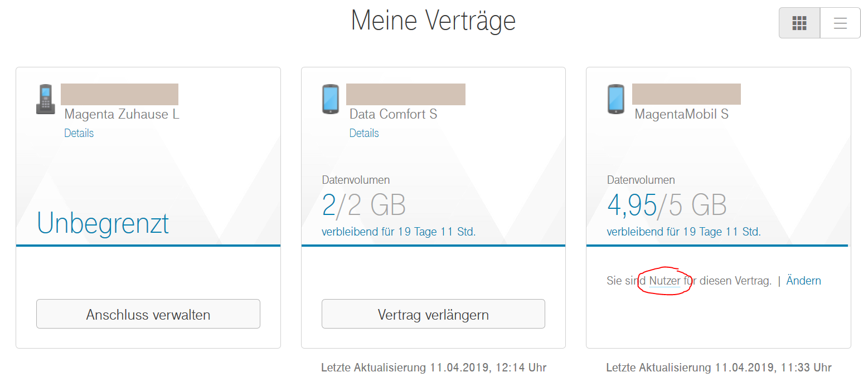Click the Data Comfort S smartphone icon
The image size is (868, 377).
coord(331,99)
